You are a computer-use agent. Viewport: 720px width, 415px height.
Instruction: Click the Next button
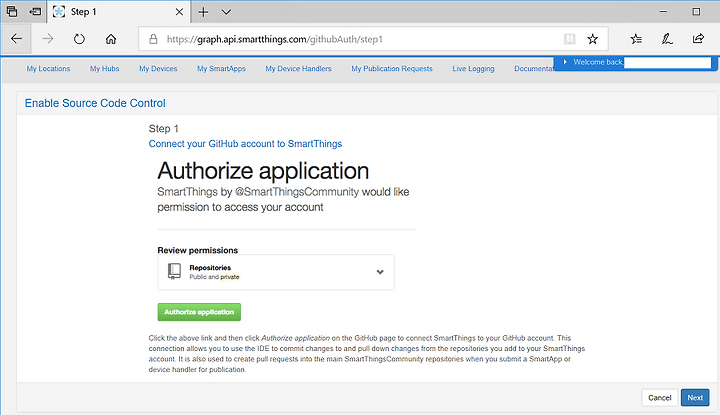point(695,398)
